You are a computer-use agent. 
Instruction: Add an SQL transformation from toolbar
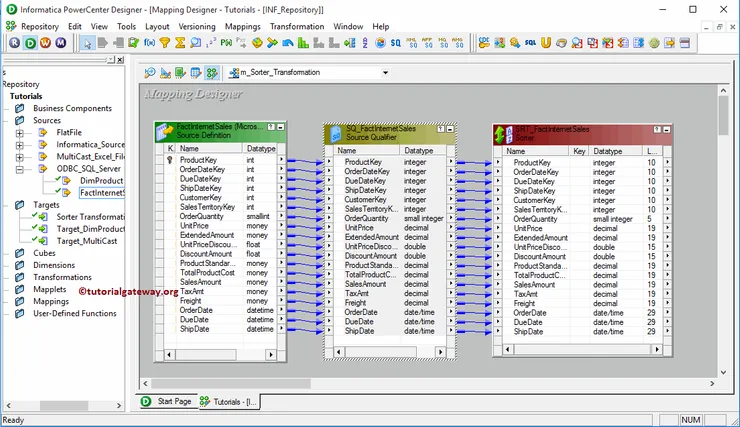point(530,43)
